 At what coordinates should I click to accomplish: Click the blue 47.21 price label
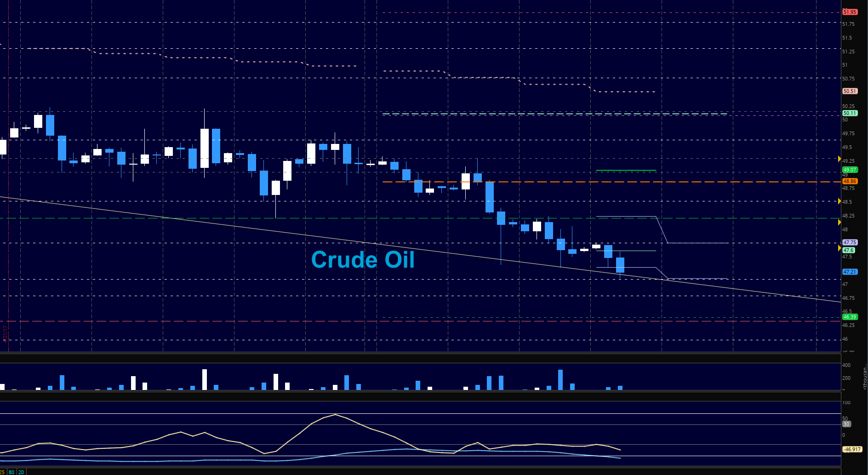click(x=850, y=272)
